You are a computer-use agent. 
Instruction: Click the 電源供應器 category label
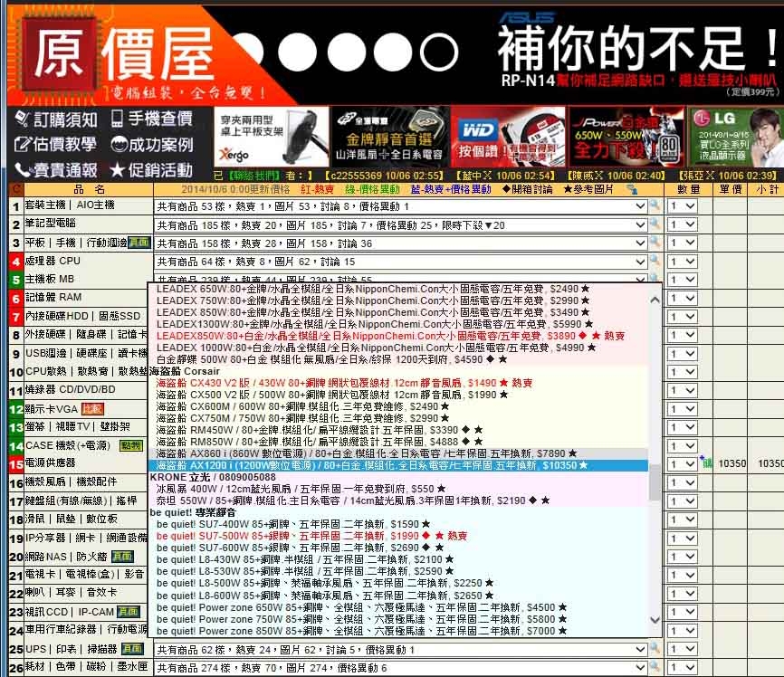click(51, 463)
